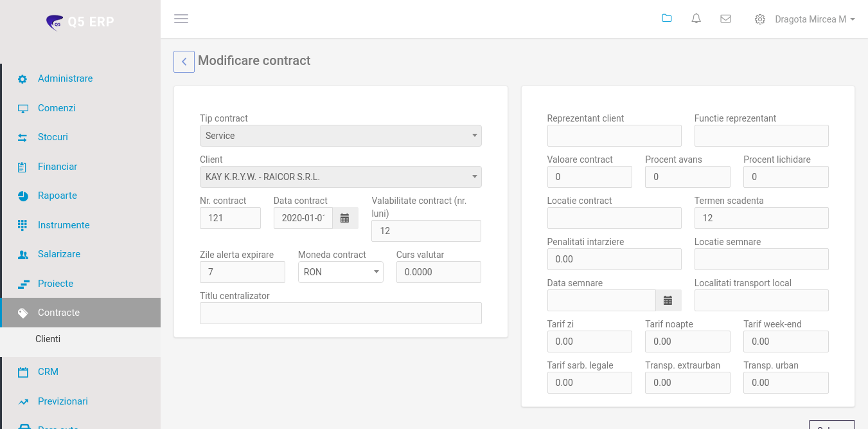Expand the Client dropdown

341,177
